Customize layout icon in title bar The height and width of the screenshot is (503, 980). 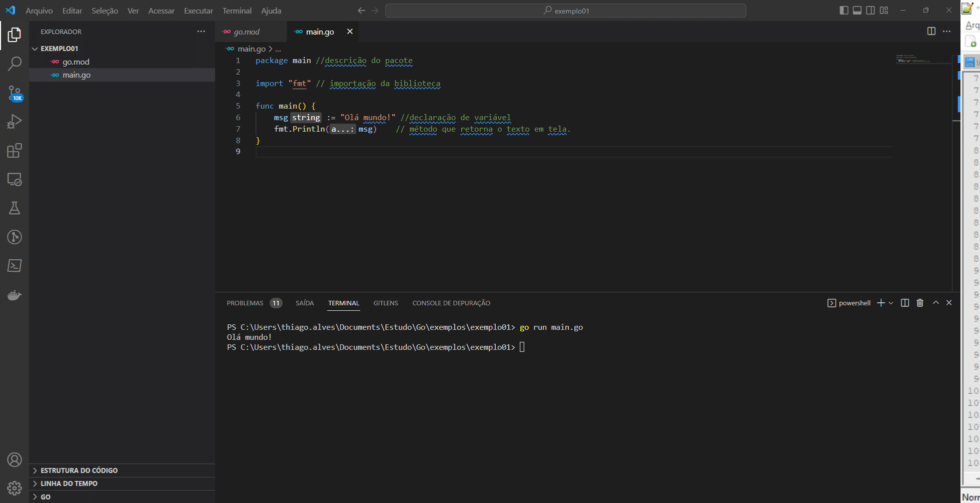pos(884,11)
